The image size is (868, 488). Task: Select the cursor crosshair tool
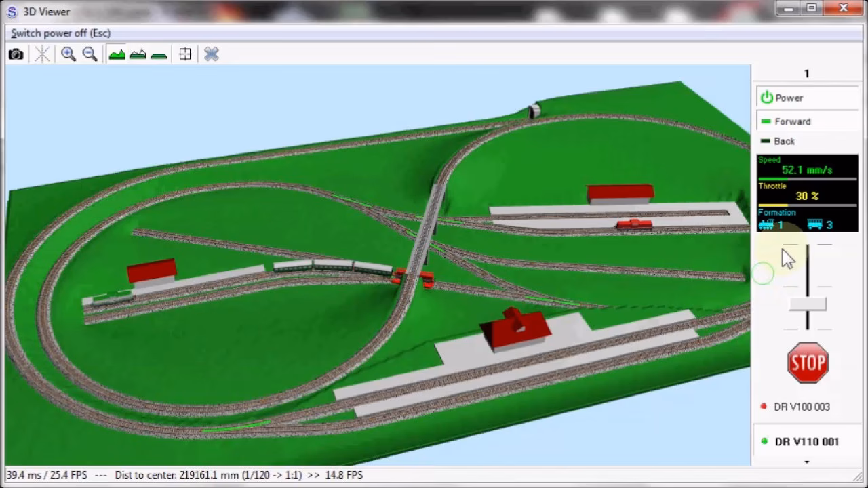point(41,54)
